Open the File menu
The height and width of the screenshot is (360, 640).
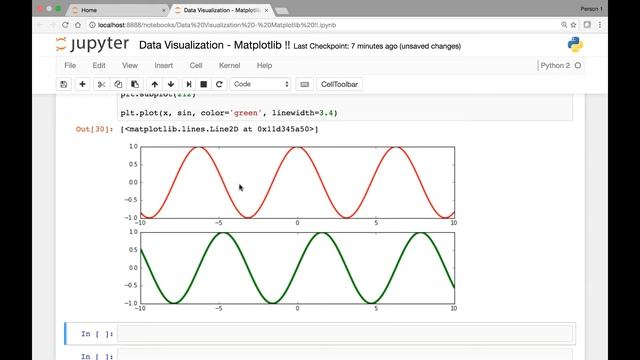pos(70,65)
